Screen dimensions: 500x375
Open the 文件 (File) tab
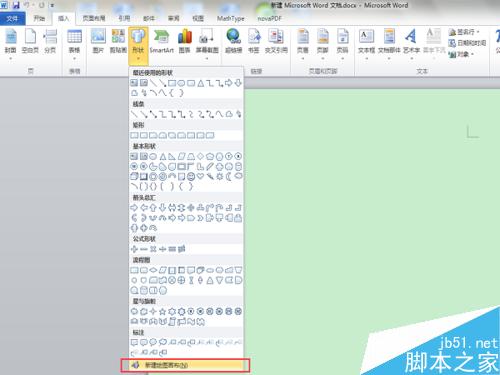pyautogui.click(x=12, y=18)
